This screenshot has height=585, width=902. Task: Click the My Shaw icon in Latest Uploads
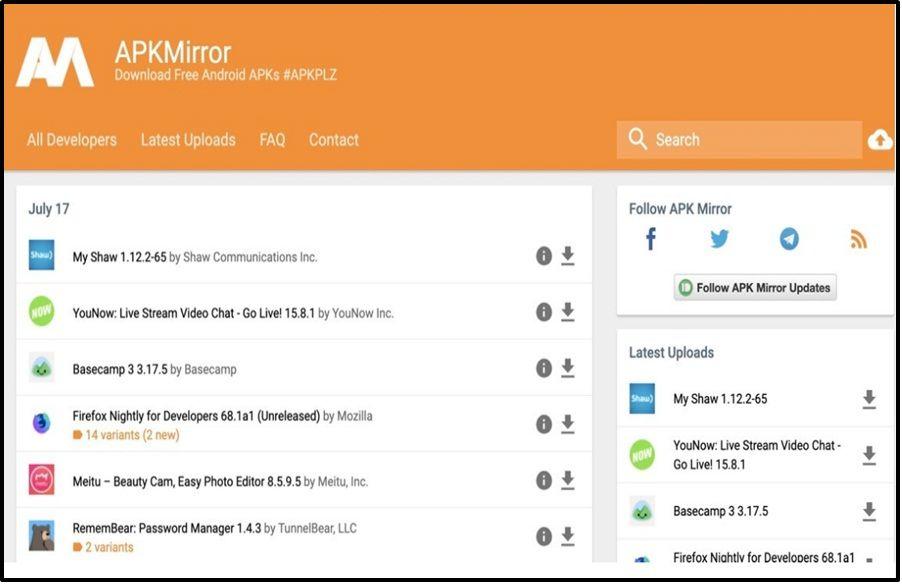pos(642,398)
